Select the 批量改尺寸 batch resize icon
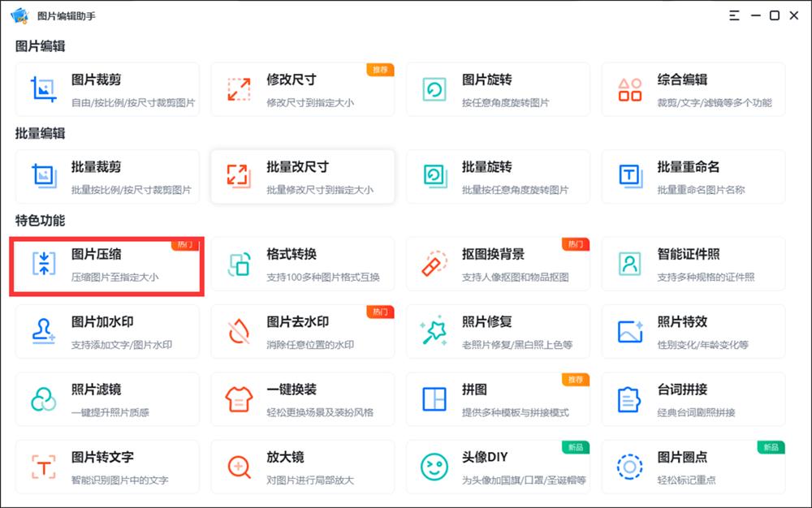This screenshot has width=812, height=508. tap(238, 176)
